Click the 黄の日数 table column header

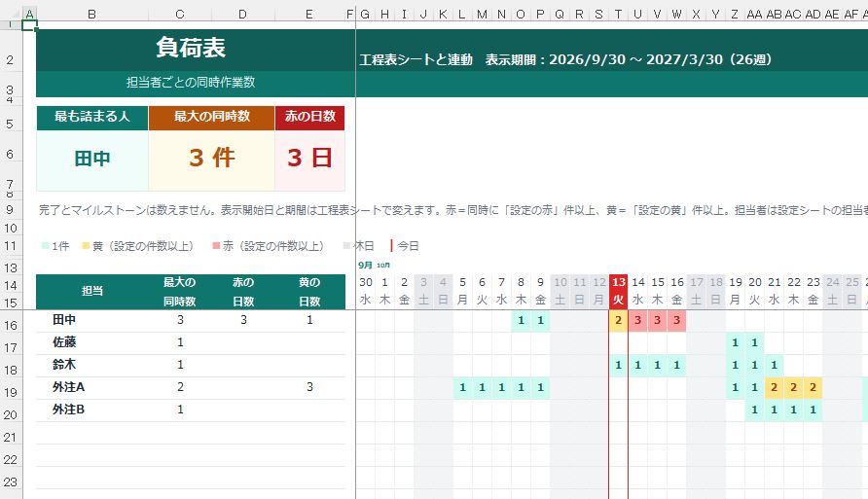(x=309, y=292)
